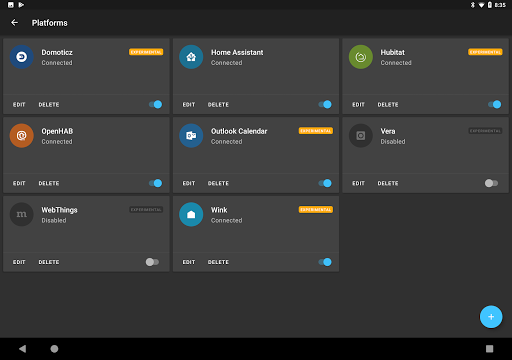
Task: Enable the Vera platform switch
Action: (491, 183)
